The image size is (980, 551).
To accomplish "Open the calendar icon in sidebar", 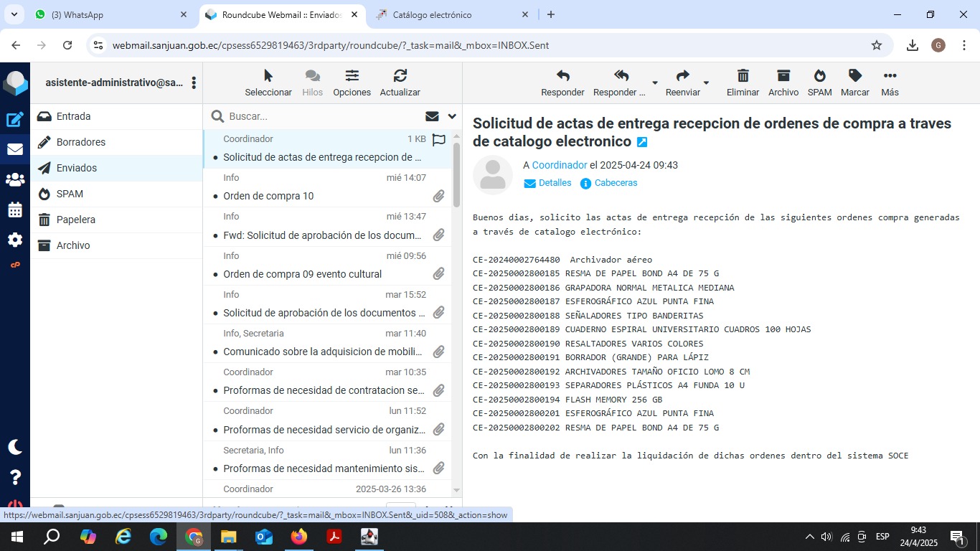I will coord(15,210).
